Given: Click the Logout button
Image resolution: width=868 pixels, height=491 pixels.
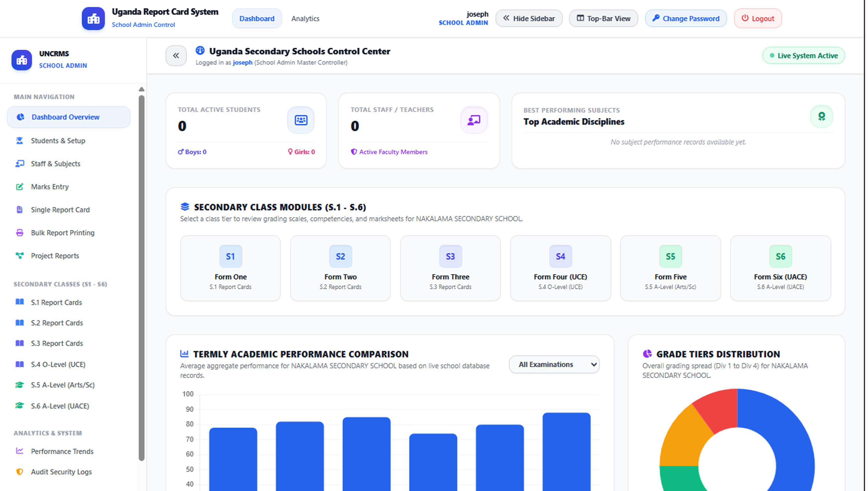Looking at the screenshot, I should [x=758, y=19].
